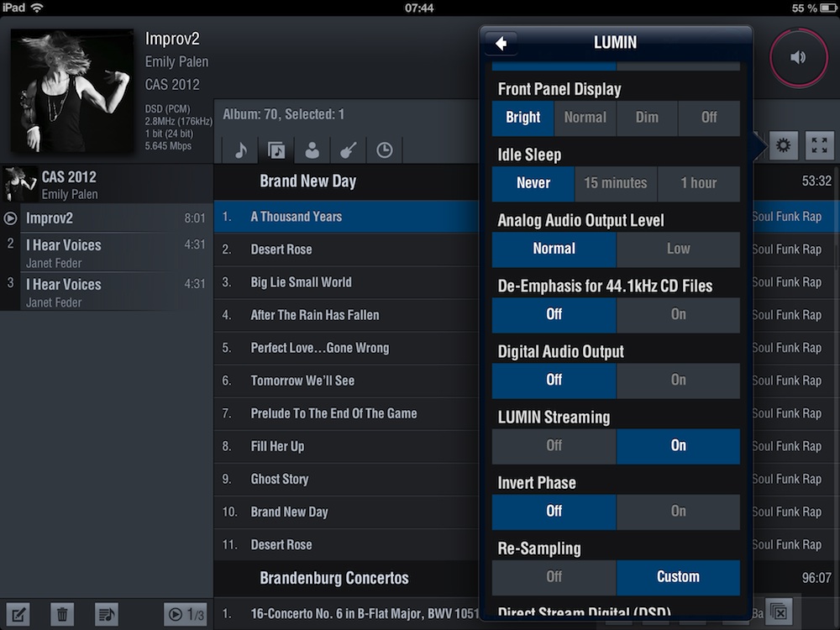This screenshot has height=630, width=840.
Task: Browse using the guitar icon tab
Action: (x=349, y=150)
